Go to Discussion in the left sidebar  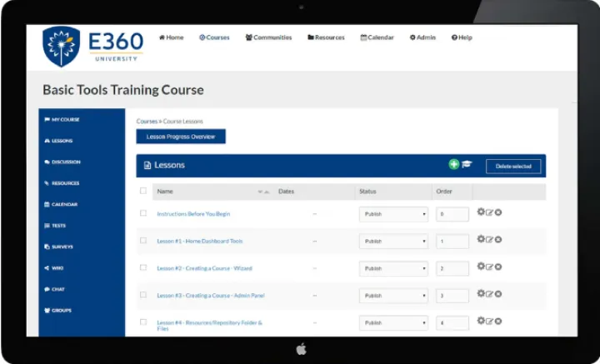tap(65, 162)
